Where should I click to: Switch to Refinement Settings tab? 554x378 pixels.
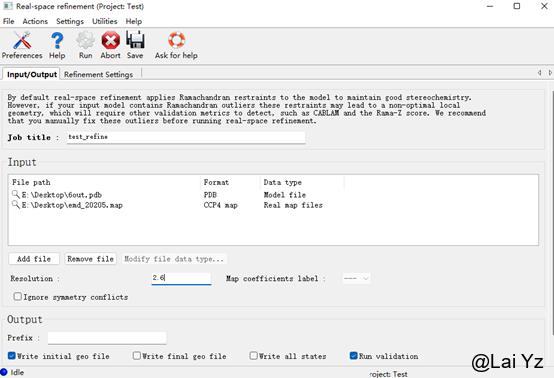[99, 75]
